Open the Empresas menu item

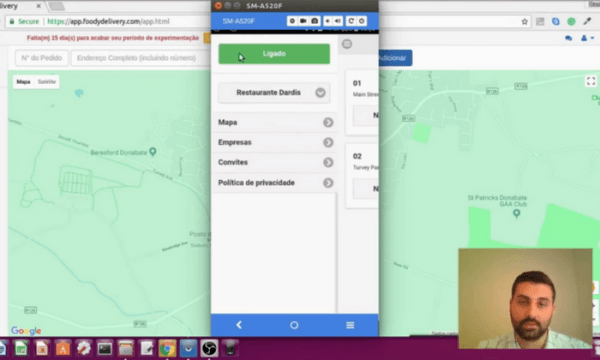[x=274, y=142]
